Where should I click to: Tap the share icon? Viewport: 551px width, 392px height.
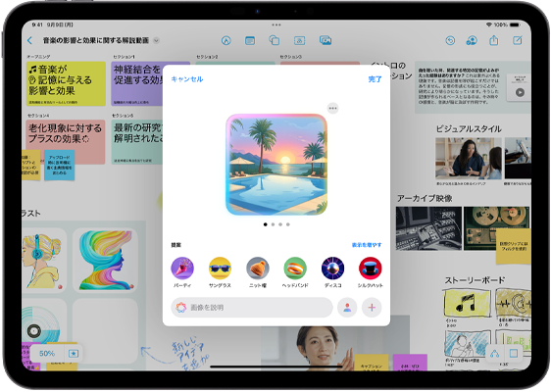point(494,40)
